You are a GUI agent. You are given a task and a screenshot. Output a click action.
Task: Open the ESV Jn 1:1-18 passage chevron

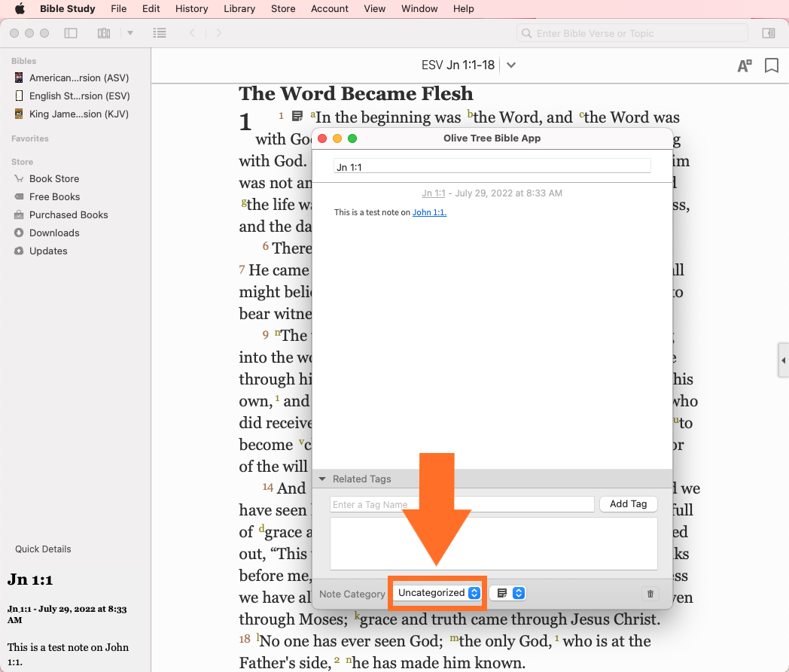[511, 65]
